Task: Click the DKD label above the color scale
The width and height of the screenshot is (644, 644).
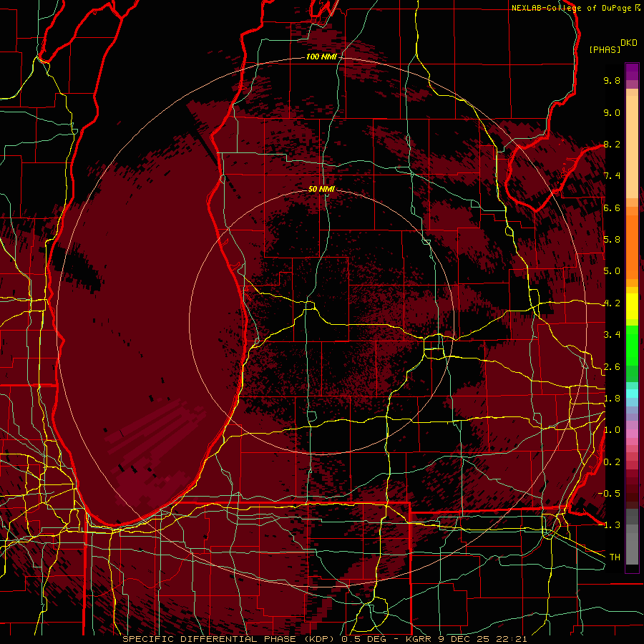Action: (x=629, y=43)
